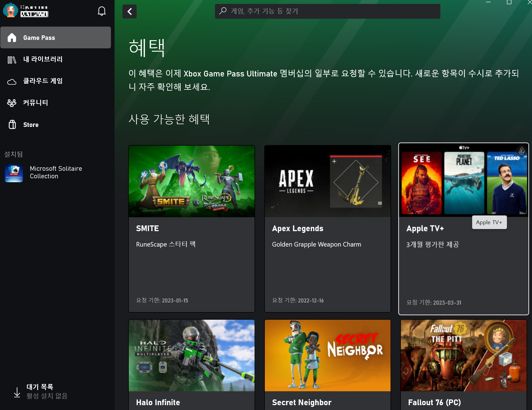Open Apple TV+ perk artwork
This screenshot has width=532, height=410.
(x=463, y=180)
